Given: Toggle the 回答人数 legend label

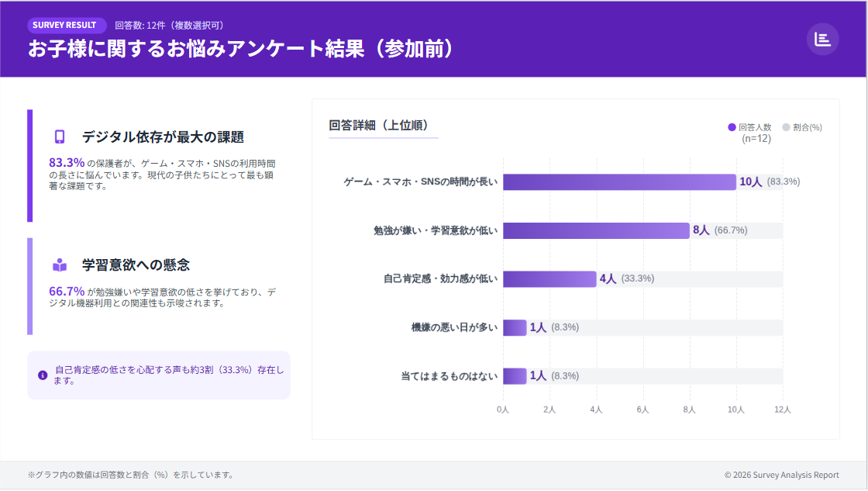Looking at the screenshot, I should pyautogui.click(x=754, y=127).
